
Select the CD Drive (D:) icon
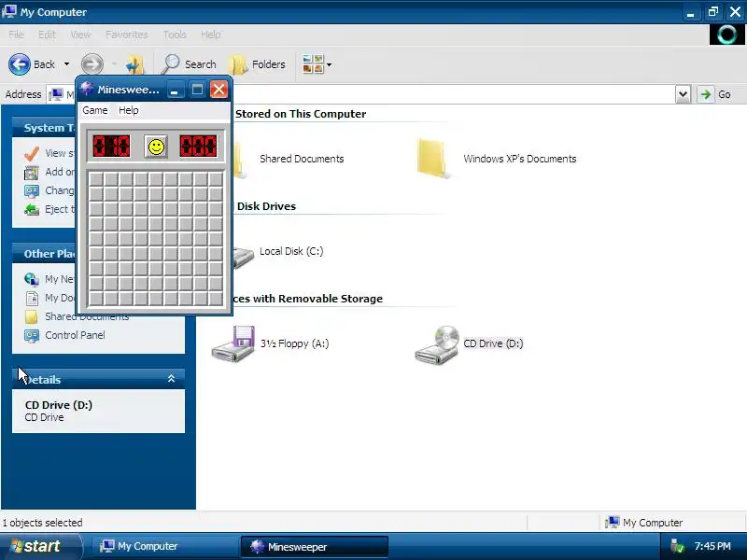[x=437, y=344]
